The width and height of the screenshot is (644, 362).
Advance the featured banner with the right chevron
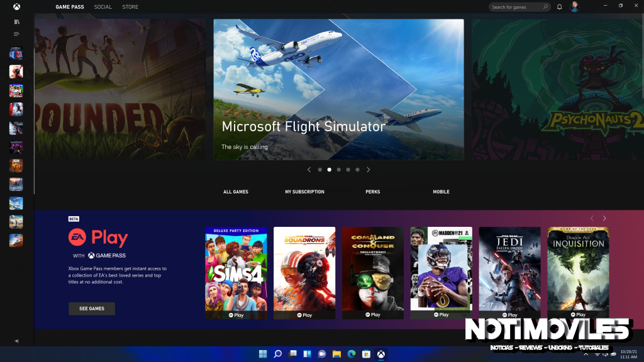[x=368, y=169]
